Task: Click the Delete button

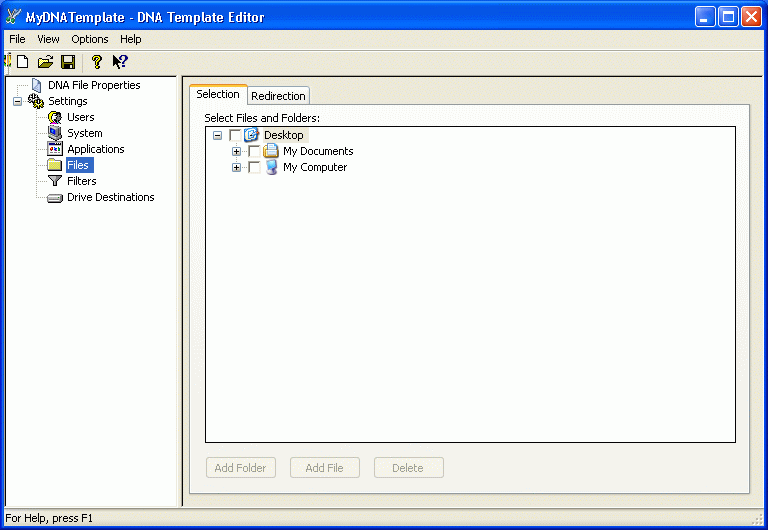Action: tap(408, 468)
